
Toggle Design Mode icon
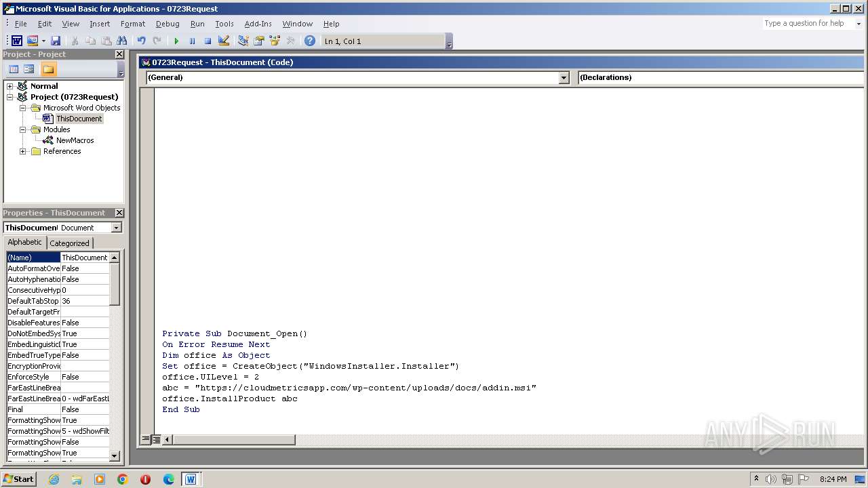coord(224,41)
